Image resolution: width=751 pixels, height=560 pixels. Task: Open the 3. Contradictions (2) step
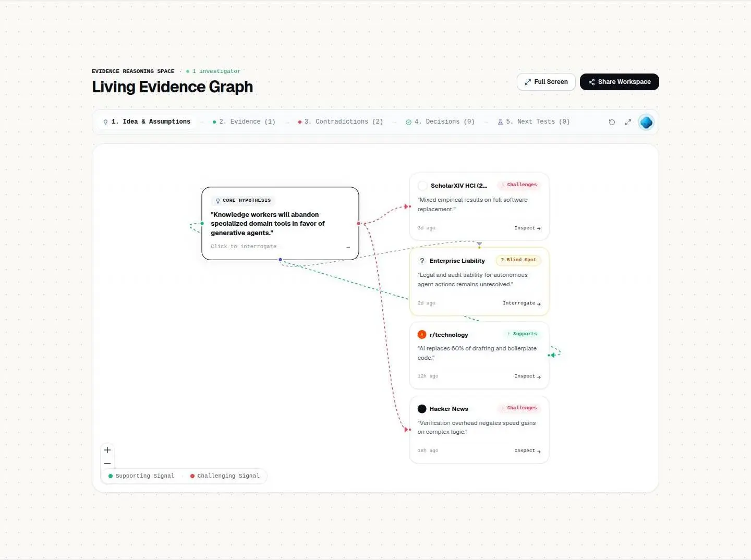[340, 121]
